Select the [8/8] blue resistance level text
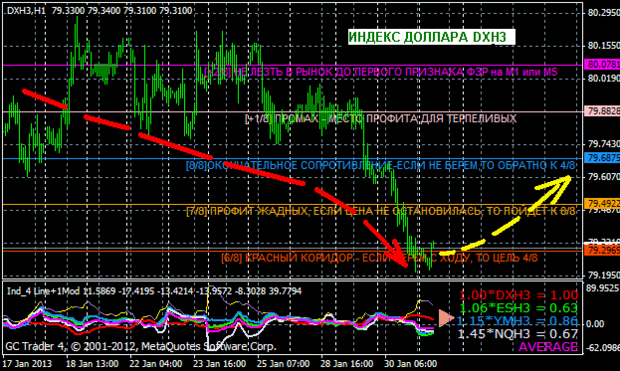 [380, 165]
